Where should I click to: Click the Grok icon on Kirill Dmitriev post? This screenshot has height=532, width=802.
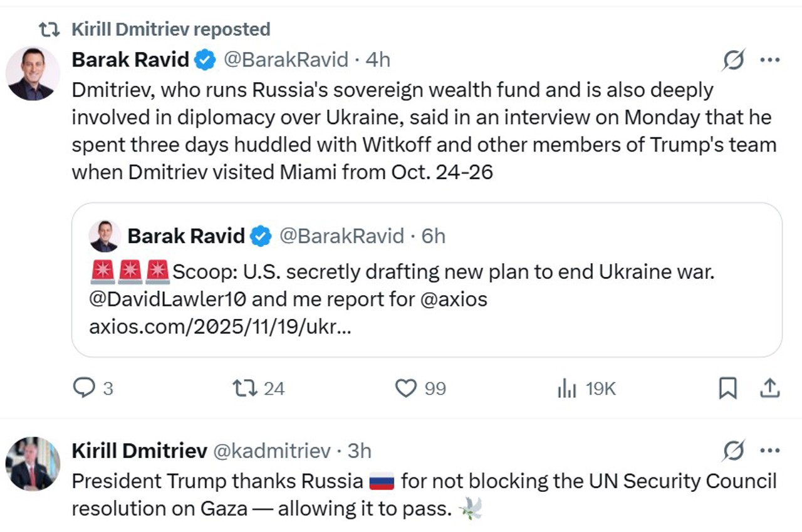point(733,451)
